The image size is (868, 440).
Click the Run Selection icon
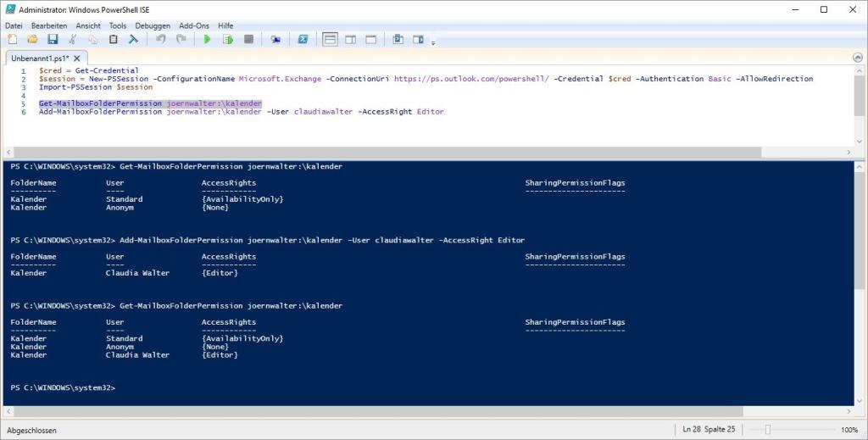[227, 39]
